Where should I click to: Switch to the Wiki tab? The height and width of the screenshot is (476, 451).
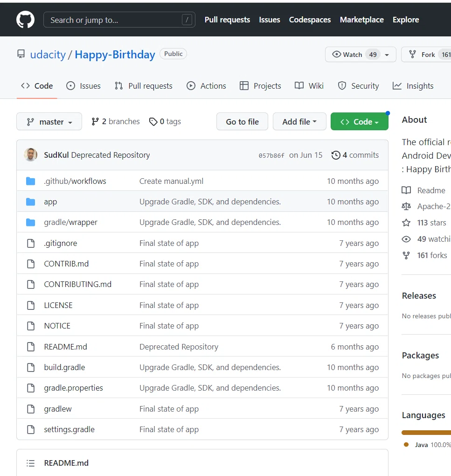tap(309, 86)
